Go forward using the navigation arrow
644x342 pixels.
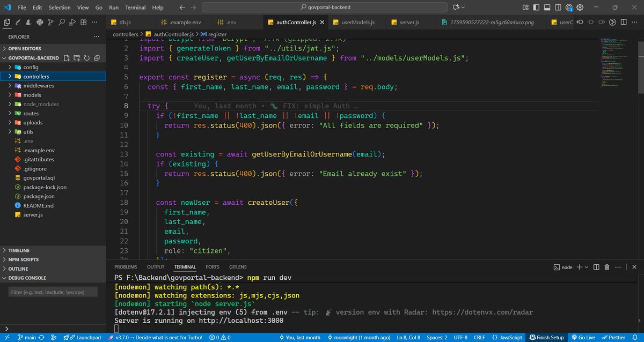pyautogui.click(x=194, y=8)
